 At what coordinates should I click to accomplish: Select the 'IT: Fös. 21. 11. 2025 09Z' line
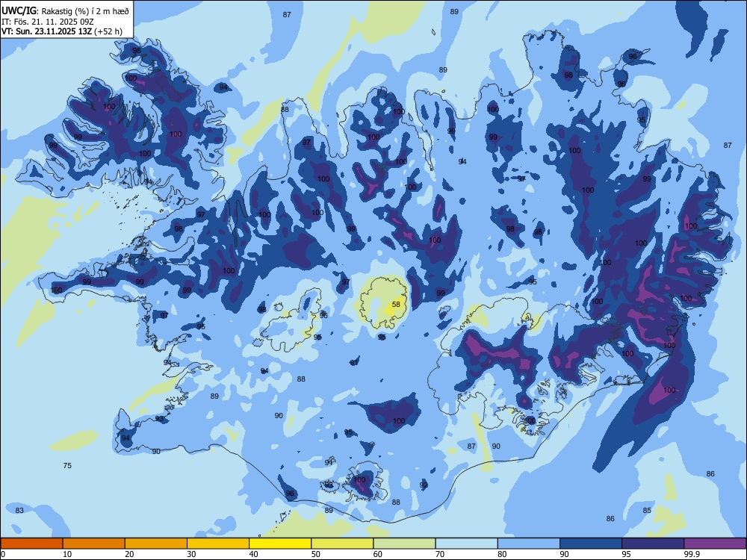48,22
